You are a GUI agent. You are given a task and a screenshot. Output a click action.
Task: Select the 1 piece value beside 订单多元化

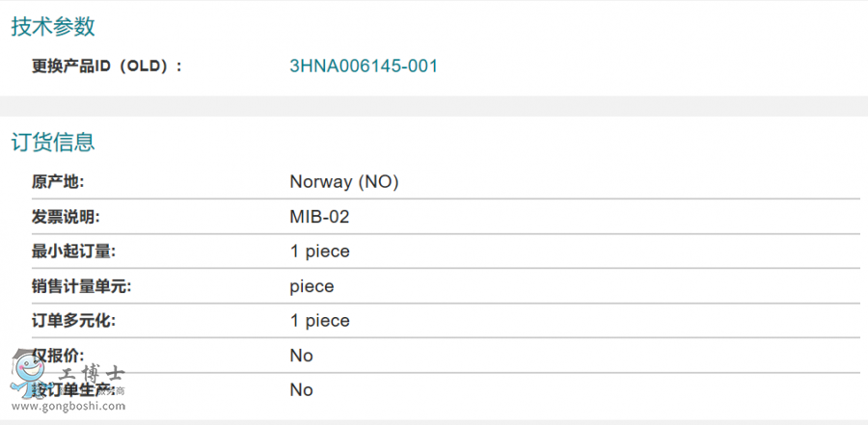tap(319, 321)
